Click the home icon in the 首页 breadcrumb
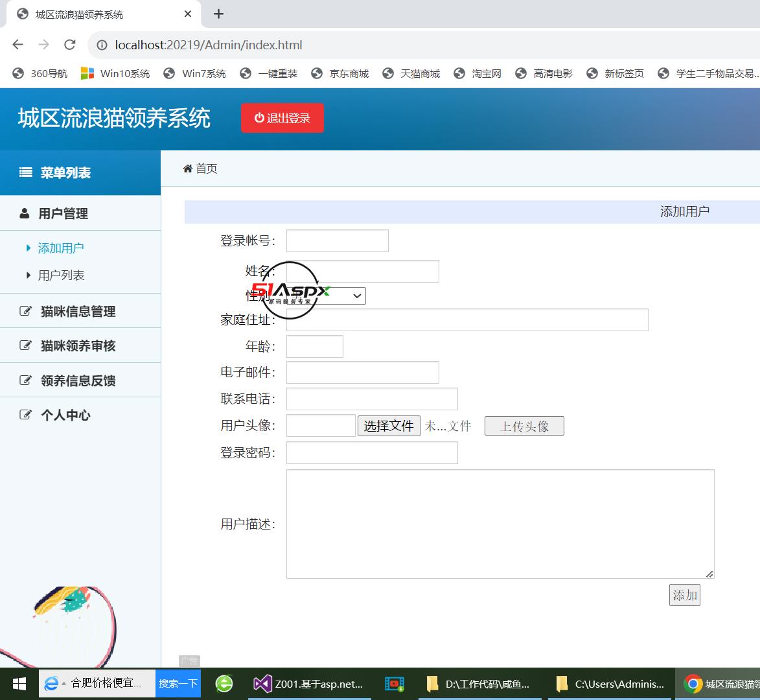The width and height of the screenshot is (760, 700). point(188,169)
